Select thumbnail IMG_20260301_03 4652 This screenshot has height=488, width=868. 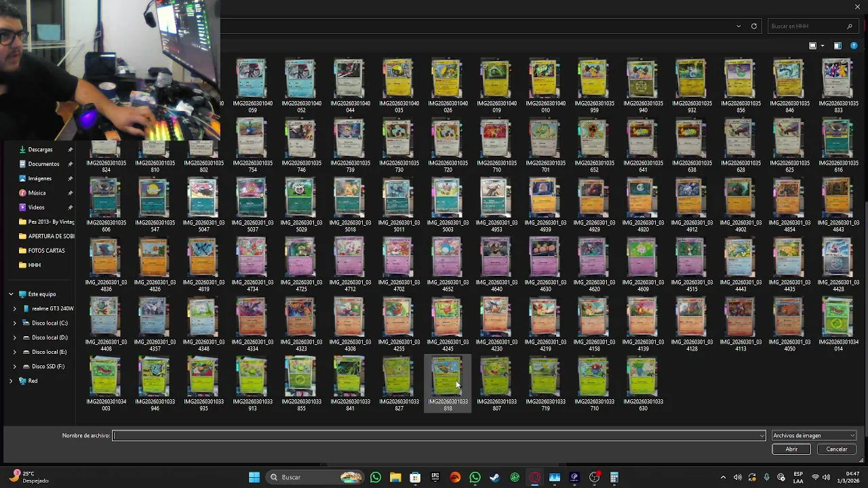(448, 265)
